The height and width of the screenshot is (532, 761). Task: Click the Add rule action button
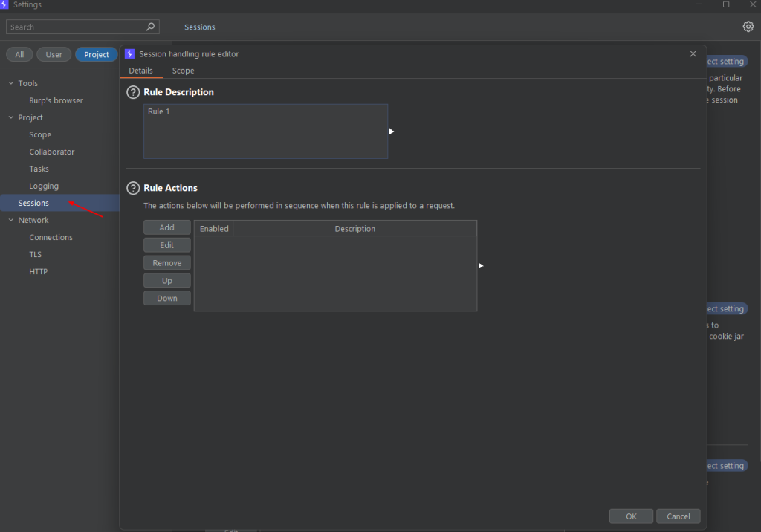[167, 227]
